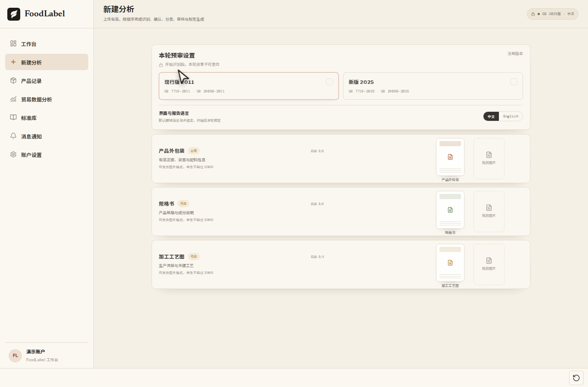The width and height of the screenshot is (588, 387).
Task: Click the 工作台 dashboard grid icon
Action: pos(13,43)
